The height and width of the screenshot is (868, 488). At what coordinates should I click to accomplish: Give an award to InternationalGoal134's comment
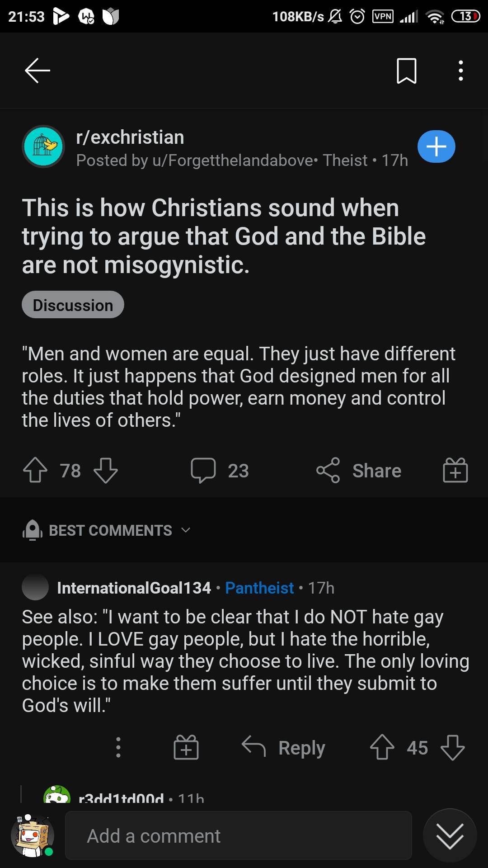tap(186, 747)
